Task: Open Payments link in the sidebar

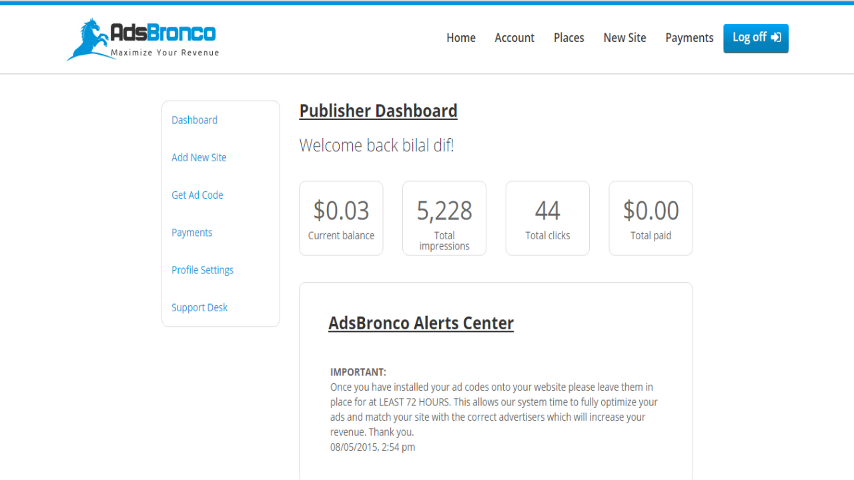Action: click(192, 233)
